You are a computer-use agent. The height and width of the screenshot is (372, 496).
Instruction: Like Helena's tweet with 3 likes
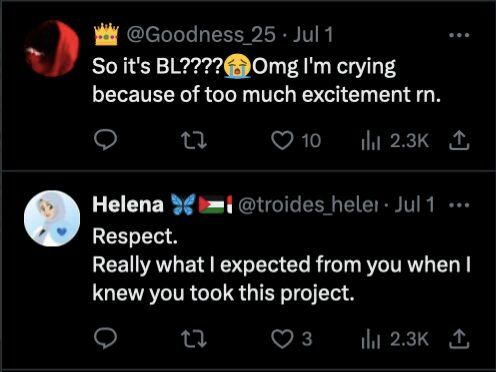point(292,339)
